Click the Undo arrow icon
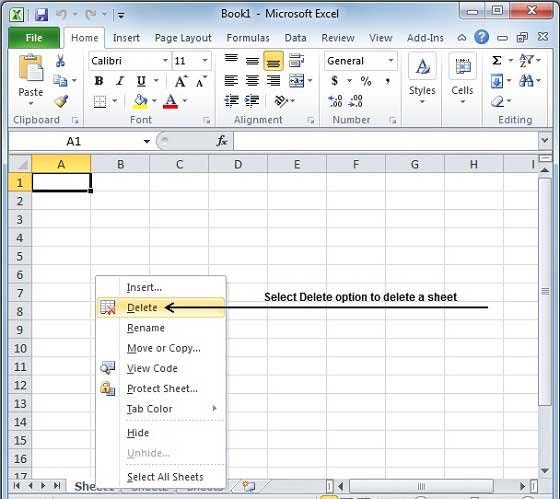 pyautogui.click(x=61, y=14)
